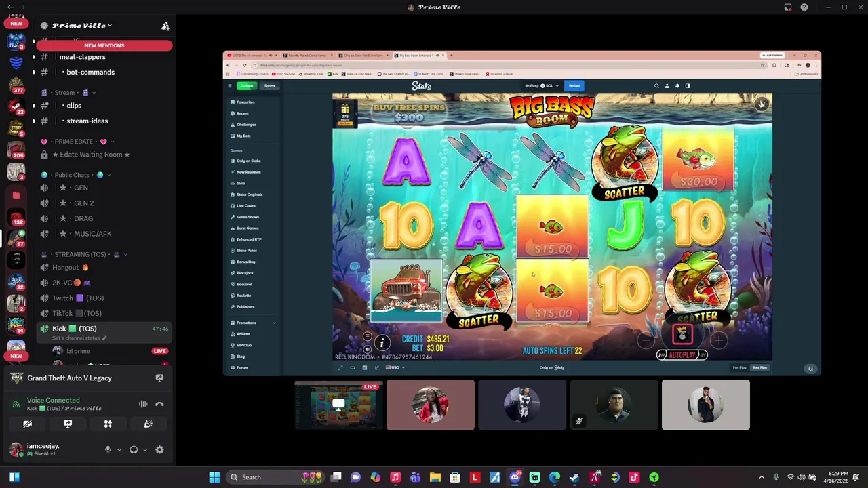Mute the microphone in user panel
The width and height of the screenshot is (868, 488).
[x=108, y=449]
